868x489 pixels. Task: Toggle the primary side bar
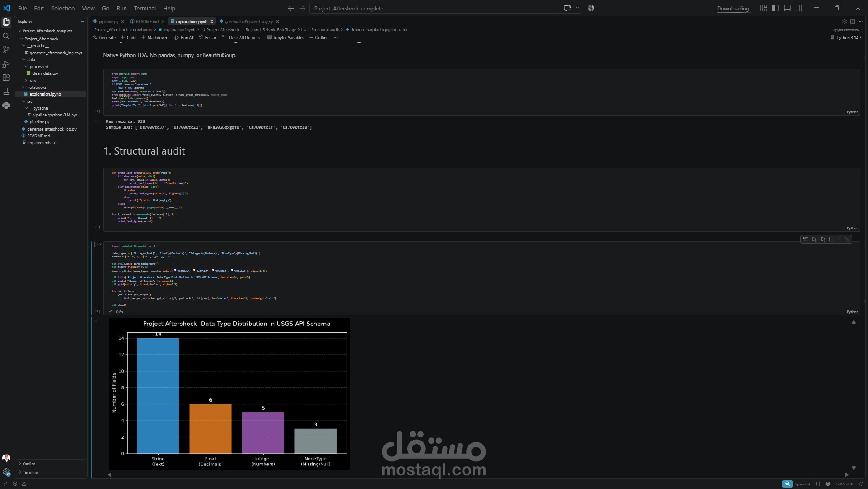click(775, 8)
